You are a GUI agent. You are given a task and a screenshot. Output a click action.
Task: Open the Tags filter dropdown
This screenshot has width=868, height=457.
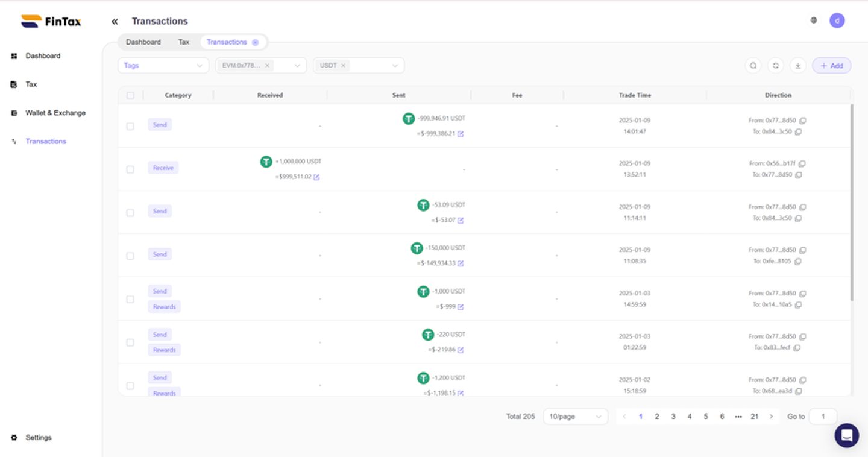[163, 66]
